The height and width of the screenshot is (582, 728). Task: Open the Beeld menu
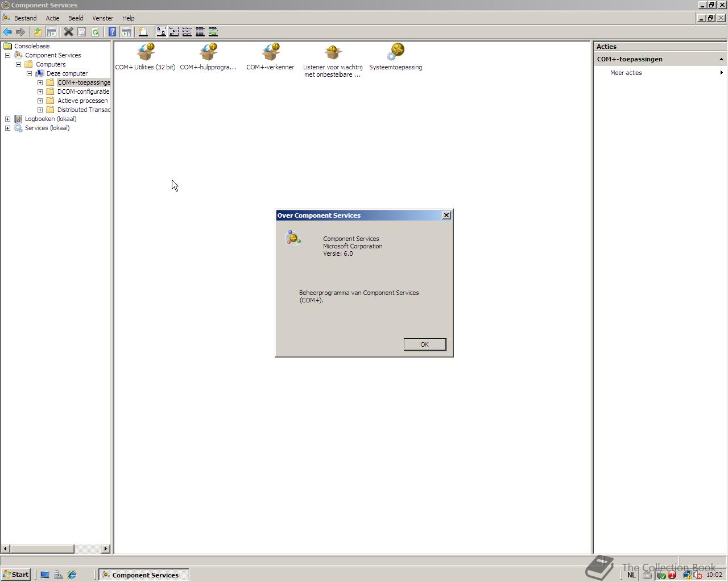click(76, 18)
